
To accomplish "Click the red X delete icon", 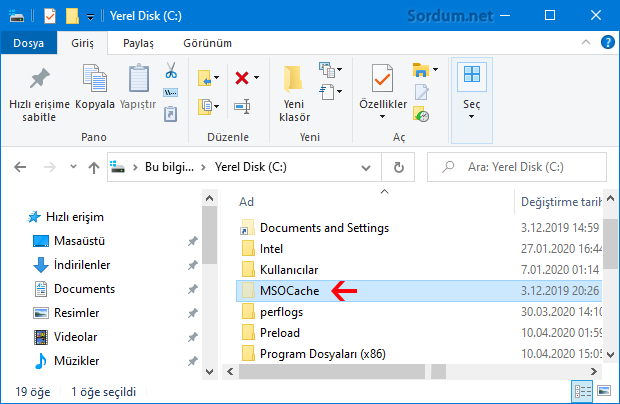I will coord(242,78).
